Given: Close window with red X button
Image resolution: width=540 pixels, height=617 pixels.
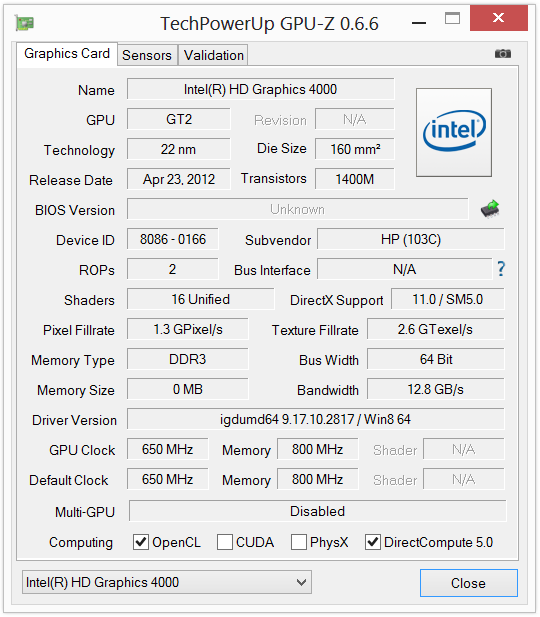Looking at the screenshot, I should tap(498, 18).
